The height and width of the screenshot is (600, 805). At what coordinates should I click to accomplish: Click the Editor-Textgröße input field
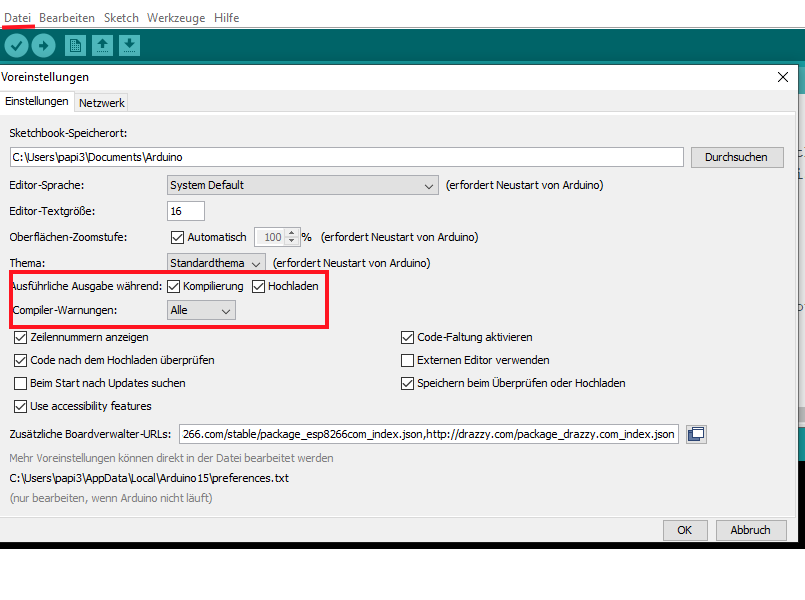[186, 211]
